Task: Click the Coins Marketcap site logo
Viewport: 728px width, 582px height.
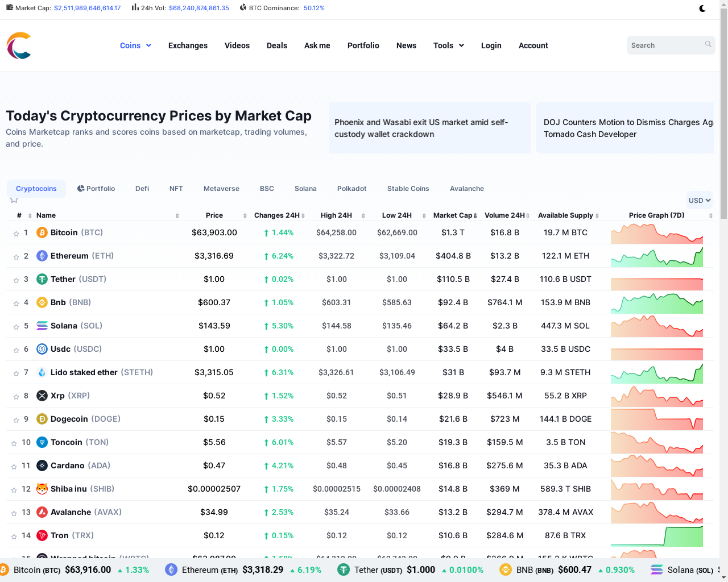Action: point(18,45)
